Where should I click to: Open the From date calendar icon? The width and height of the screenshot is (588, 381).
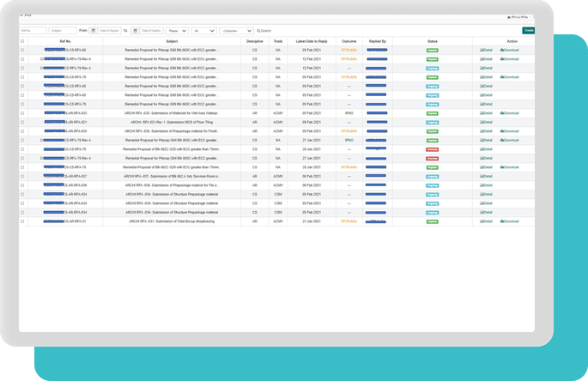pos(94,30)
